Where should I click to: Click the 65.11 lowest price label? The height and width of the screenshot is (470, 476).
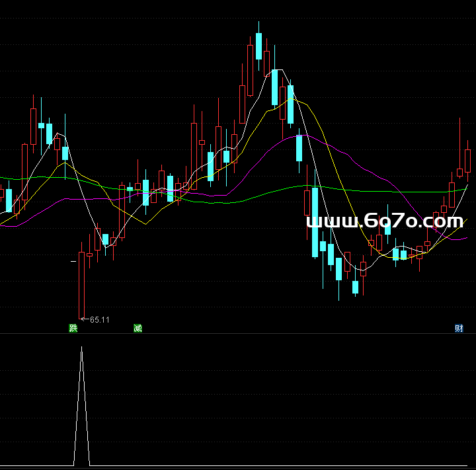coord(100,319)
